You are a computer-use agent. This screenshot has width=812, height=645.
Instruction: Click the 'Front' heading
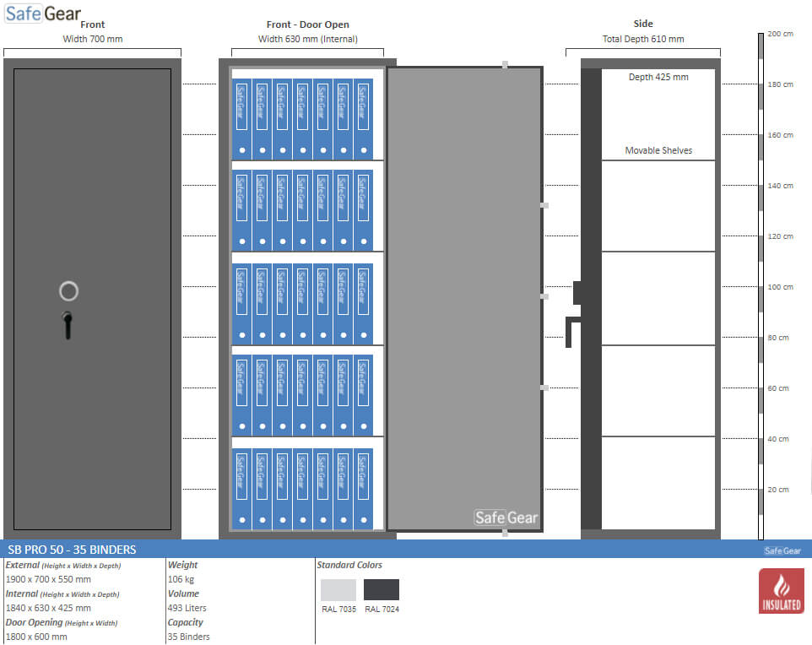click(x=93, y=24)
